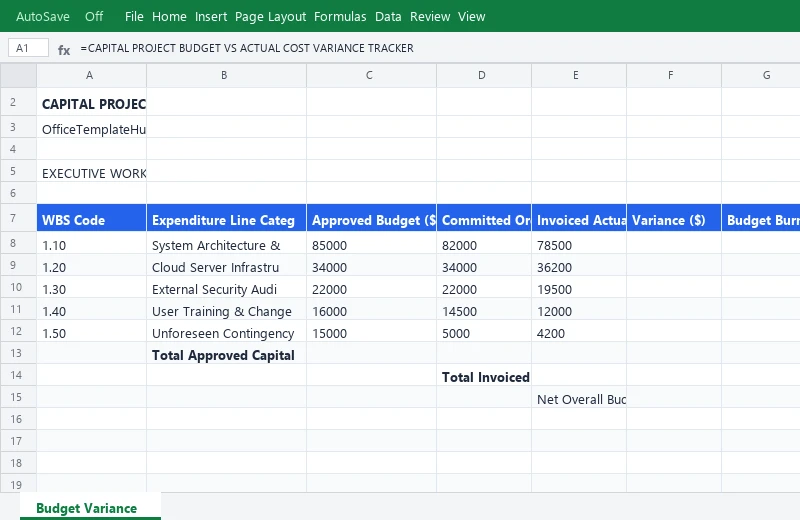The image size is (800, 520).
Task: Click the Approved Budget header cell
Action: [371, 218]
